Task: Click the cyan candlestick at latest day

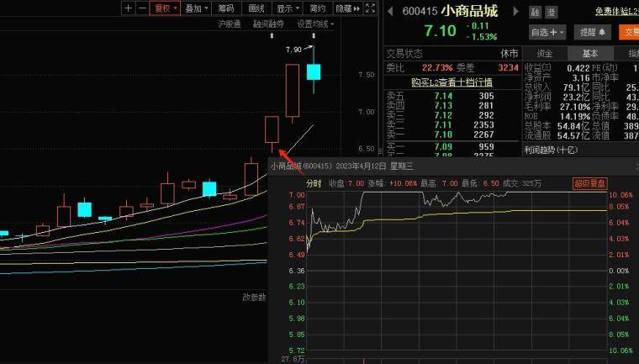Action: tap(314, 71)
